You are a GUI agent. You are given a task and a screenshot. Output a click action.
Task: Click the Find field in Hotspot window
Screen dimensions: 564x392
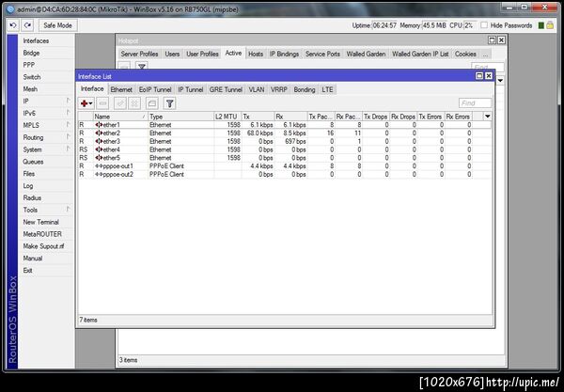pyautogui.click(x=487, y=66)
